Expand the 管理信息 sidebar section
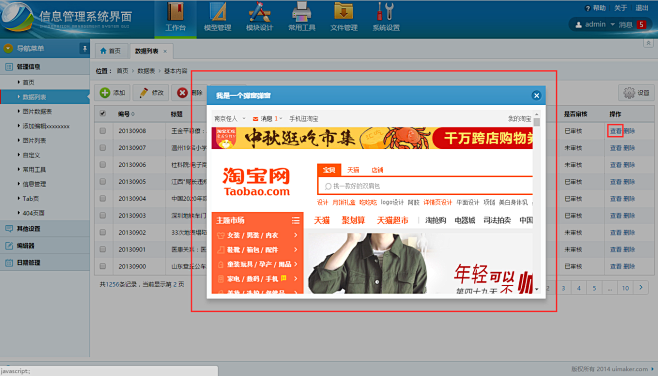The image size is (658, 376). 45,67
